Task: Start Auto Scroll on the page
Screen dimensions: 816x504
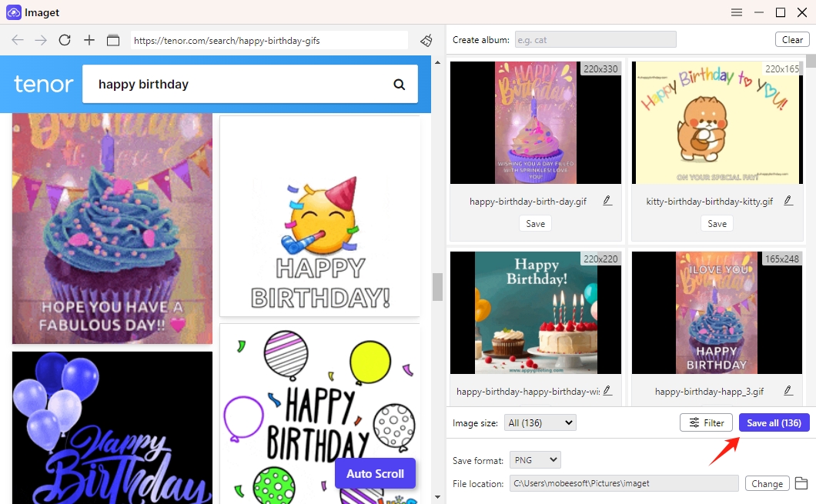Action: tap(375, 473)
